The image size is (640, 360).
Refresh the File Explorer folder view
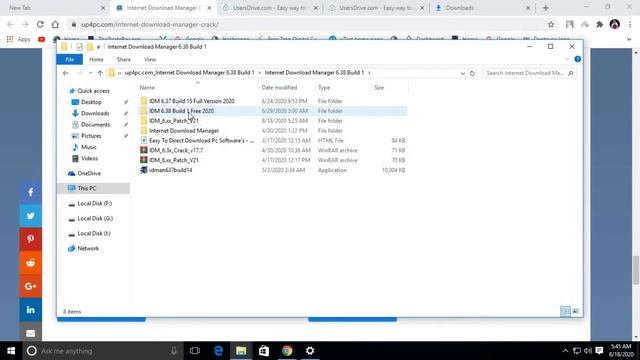tap(472, 73)
